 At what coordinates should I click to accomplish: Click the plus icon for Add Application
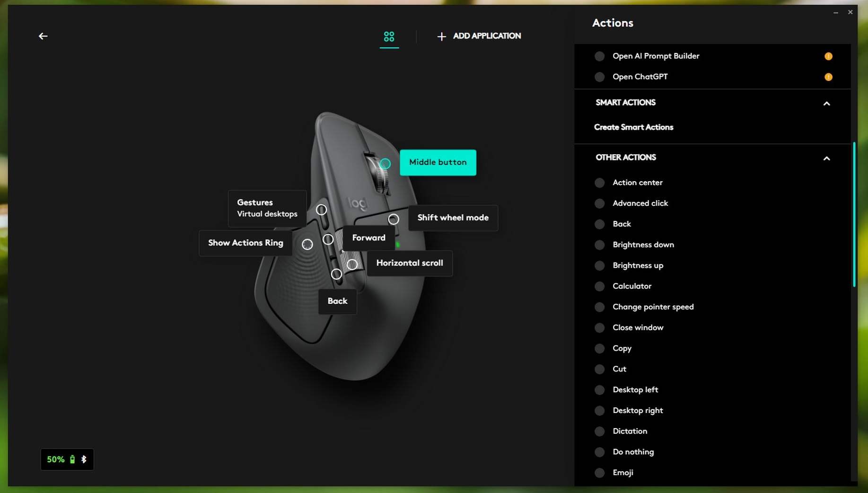coord(441,36)
